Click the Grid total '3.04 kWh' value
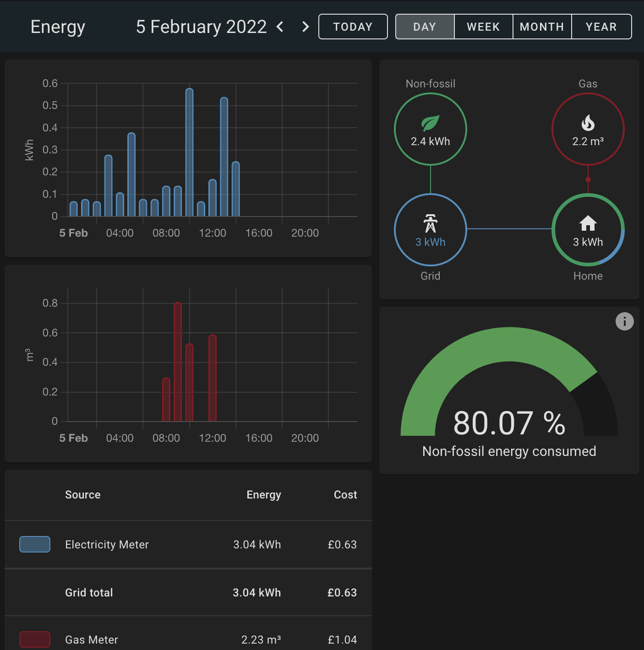This screenshot has width=644, height=650. point(257,592)
